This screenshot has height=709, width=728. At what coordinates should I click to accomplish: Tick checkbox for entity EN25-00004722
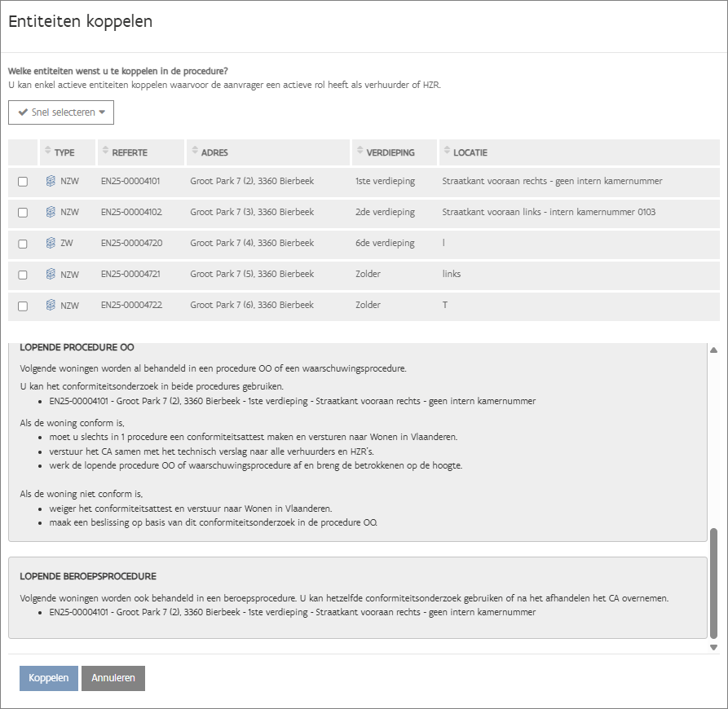pos(23,306)
